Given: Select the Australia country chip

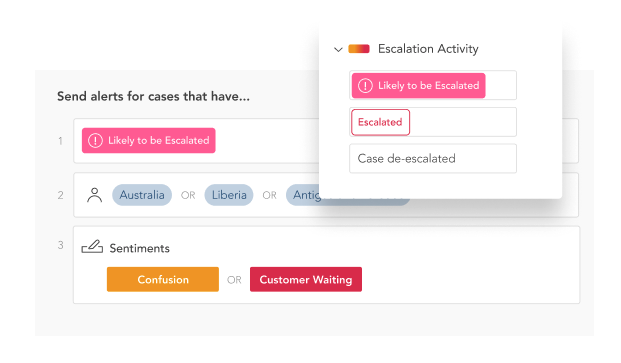Looking at the screenshot, I should click(x=142, y=195).
